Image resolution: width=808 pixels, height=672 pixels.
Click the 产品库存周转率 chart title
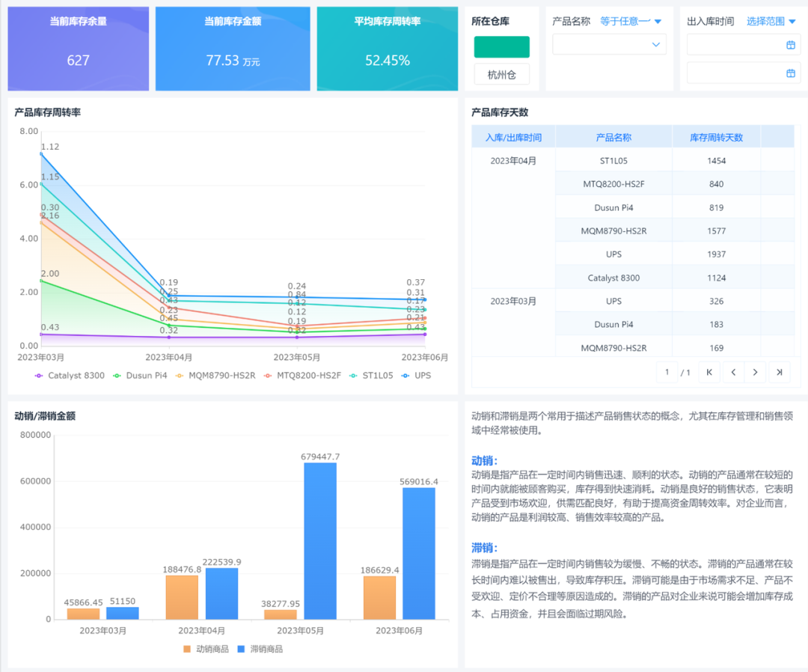point(47,112)
